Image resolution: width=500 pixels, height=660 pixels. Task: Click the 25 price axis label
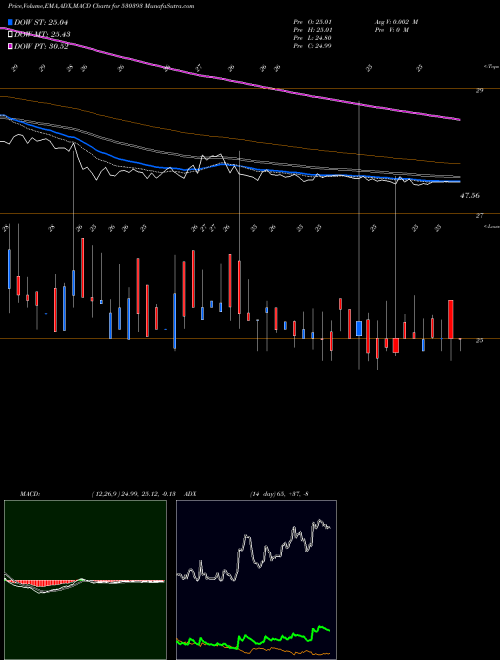479,341
